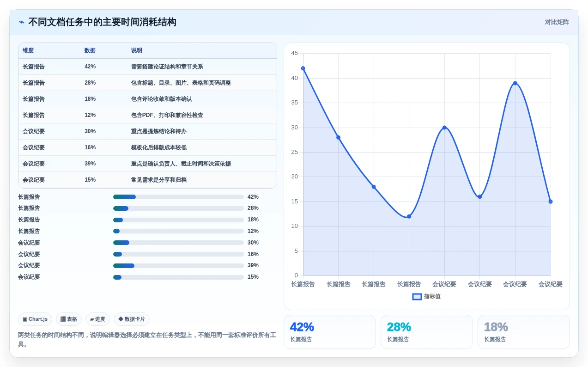Toggle the 指标值 legend entry under the chart

pos(426,297)
